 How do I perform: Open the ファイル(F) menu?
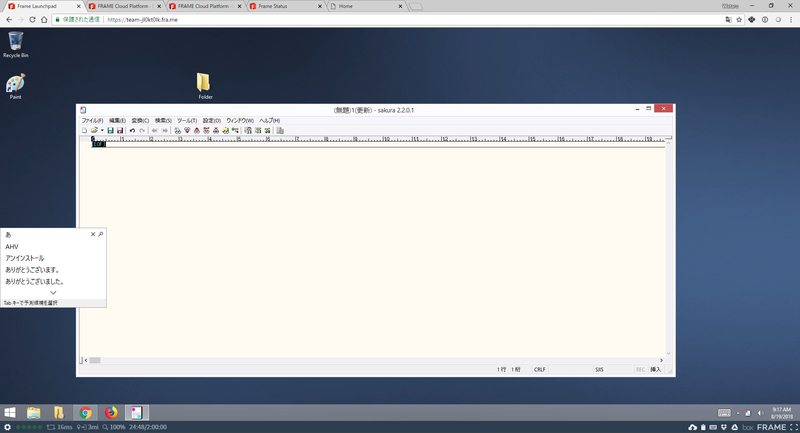pos(92,121)
